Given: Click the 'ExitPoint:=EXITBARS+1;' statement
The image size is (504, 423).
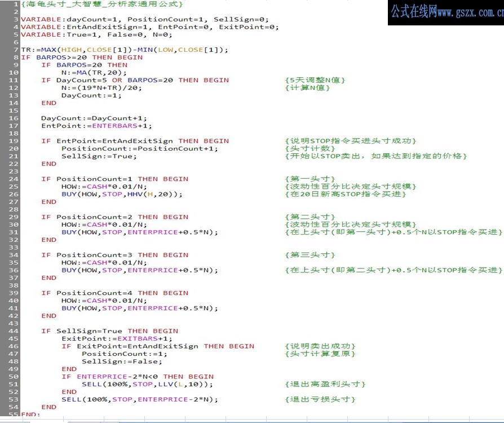Looking at the screenshot, I should click(x=117, y=339).
